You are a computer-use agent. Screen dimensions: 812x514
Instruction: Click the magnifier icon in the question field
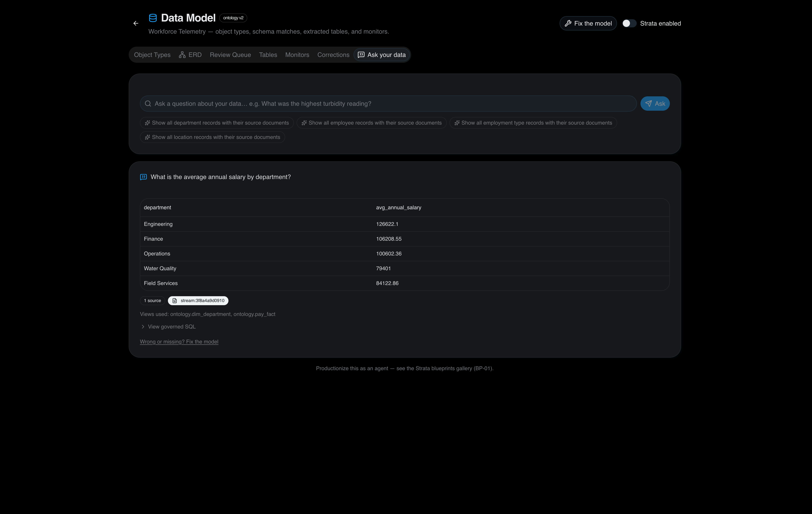click(148, 104)
